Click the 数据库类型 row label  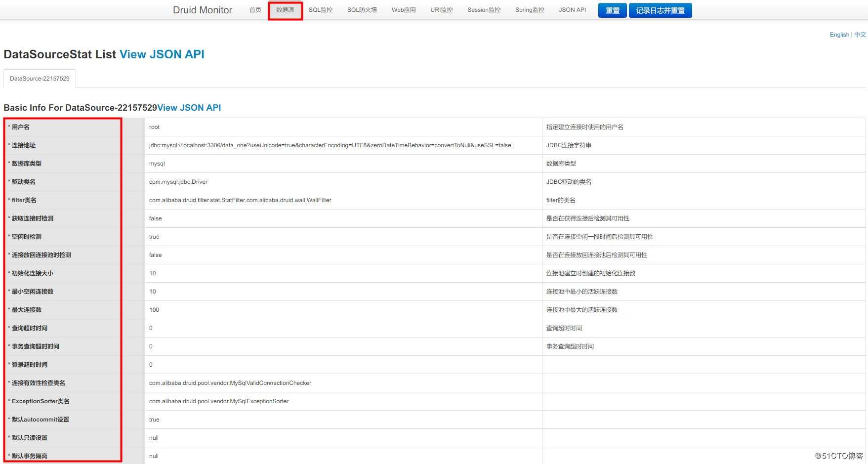26,164
